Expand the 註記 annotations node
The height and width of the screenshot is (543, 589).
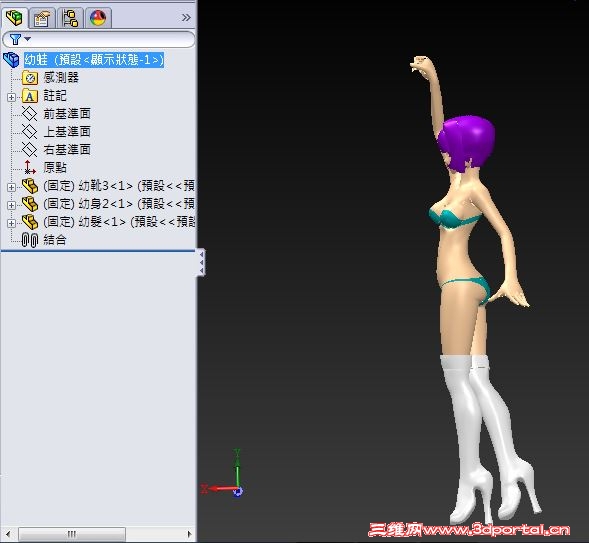tap(11, 97)
